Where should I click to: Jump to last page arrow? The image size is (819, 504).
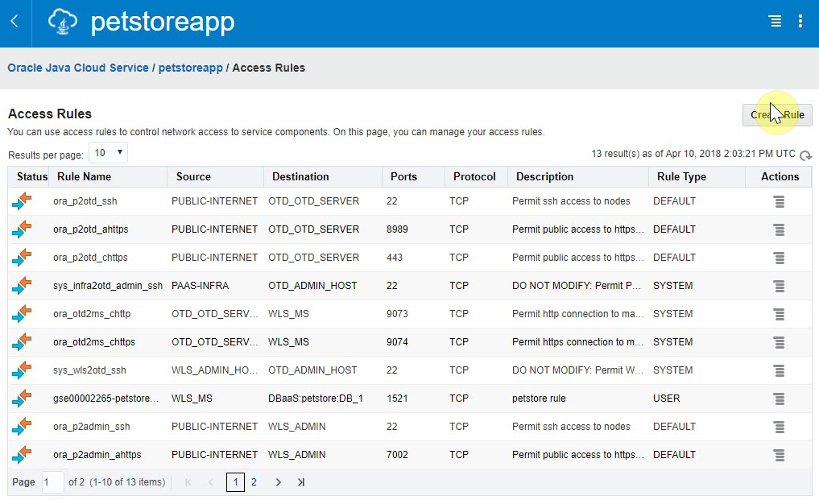[x=301, y=482]
